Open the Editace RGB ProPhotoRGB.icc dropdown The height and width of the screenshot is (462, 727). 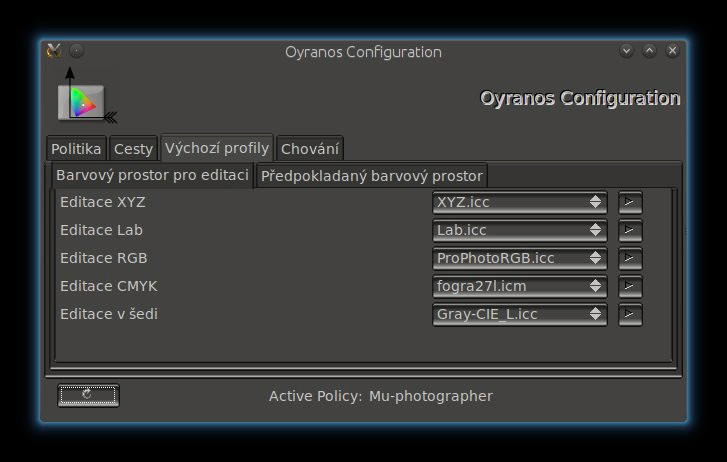click(x=520, y=258)
